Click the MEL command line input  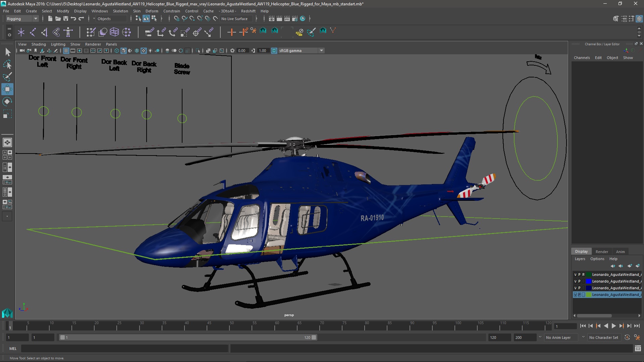tap(124, 349)
